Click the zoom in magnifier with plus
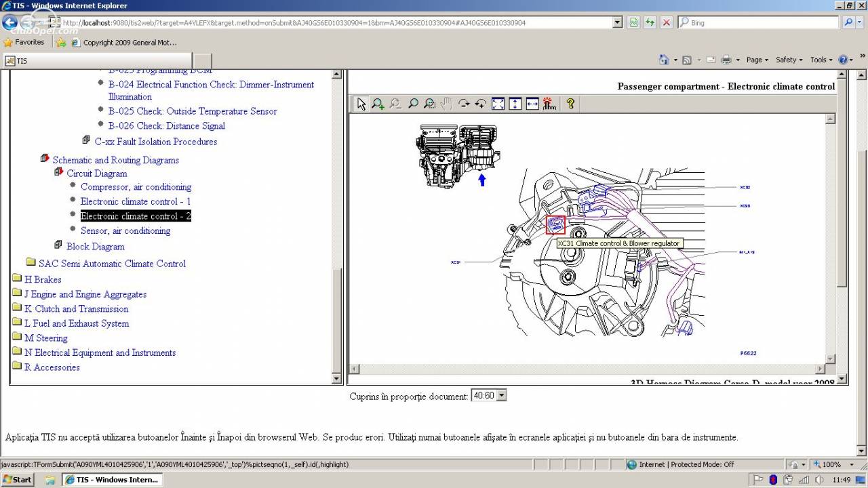The height and width of the screenshot is (488, 868). pos(378,104)
